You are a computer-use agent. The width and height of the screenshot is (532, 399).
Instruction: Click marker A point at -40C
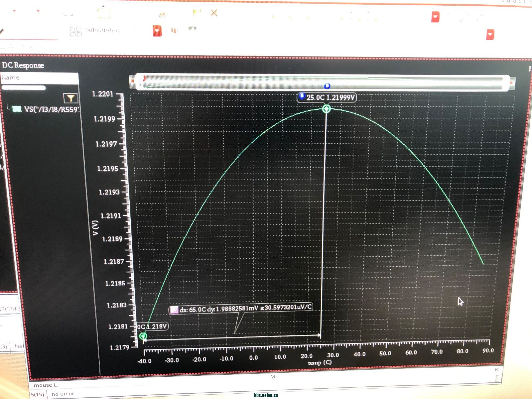click(143, 336)
